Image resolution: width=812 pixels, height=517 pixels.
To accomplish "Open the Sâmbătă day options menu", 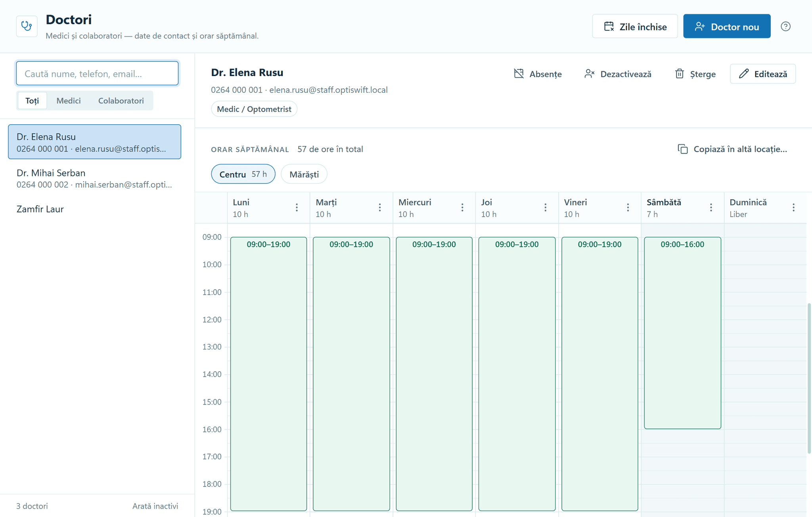I will (x=711, y=208).
